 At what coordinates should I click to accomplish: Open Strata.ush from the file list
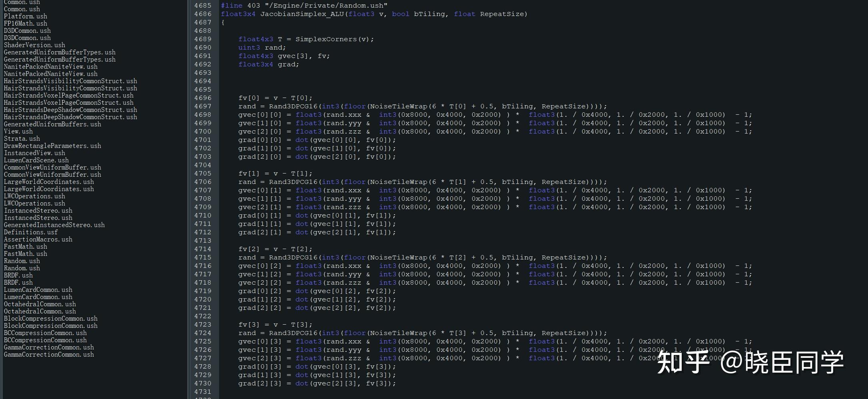click(x=22, y=139)
